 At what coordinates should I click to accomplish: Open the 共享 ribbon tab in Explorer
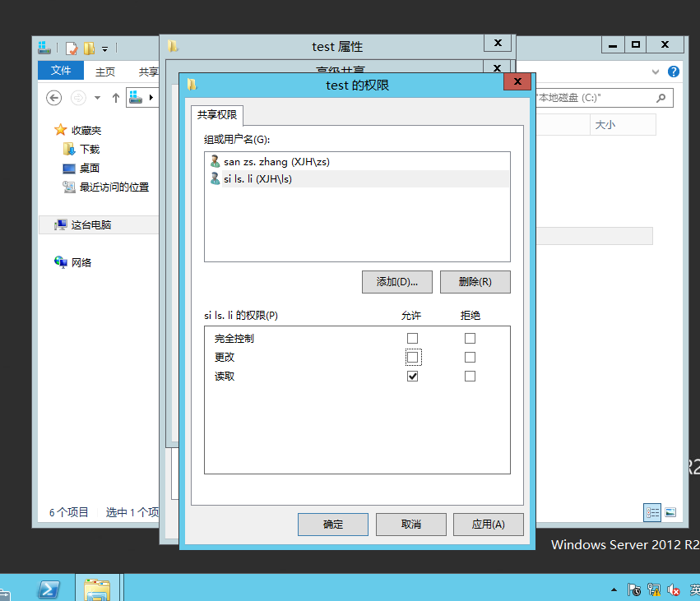pos(148,72)
